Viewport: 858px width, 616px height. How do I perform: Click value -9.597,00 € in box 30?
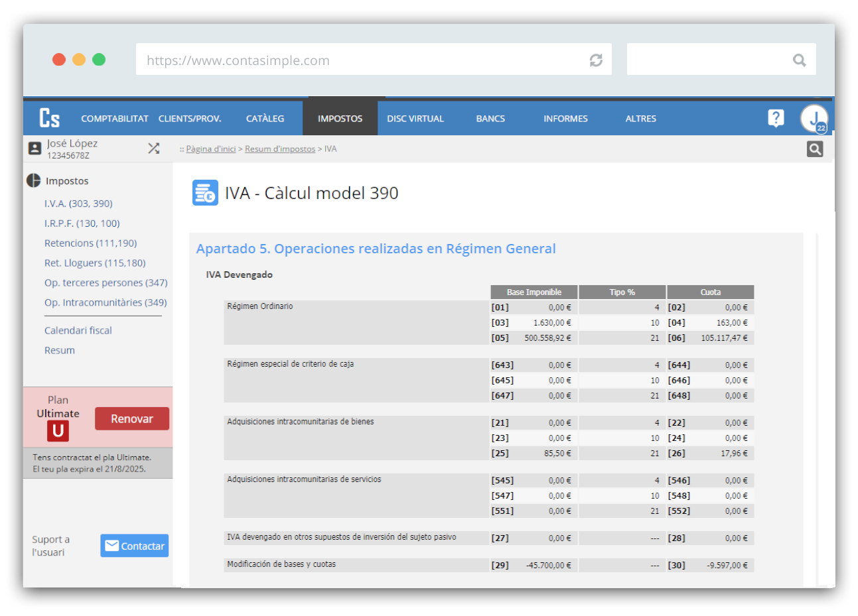pos(727,566)
